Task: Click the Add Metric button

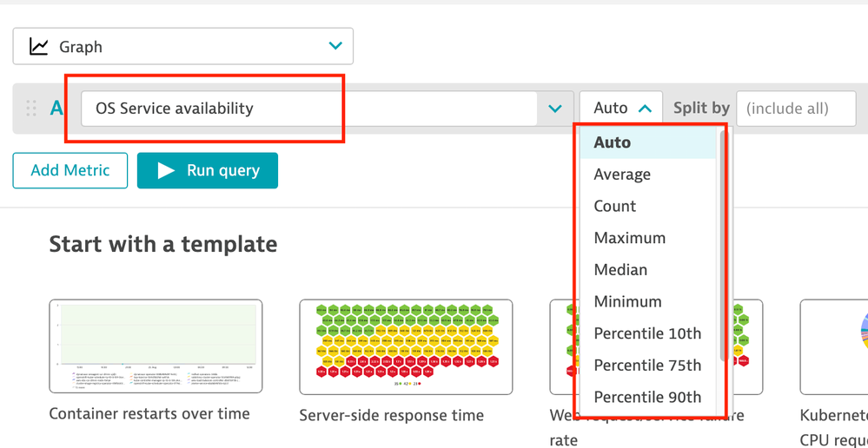Action: 70,171
